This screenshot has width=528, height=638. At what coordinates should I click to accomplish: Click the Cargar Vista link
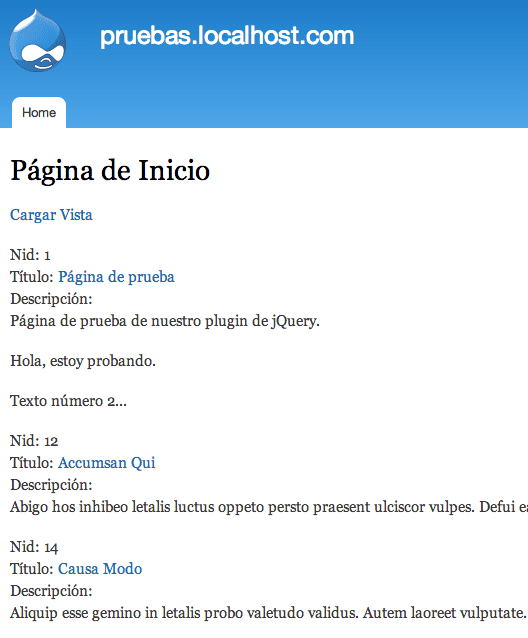[x=51, y=215]
